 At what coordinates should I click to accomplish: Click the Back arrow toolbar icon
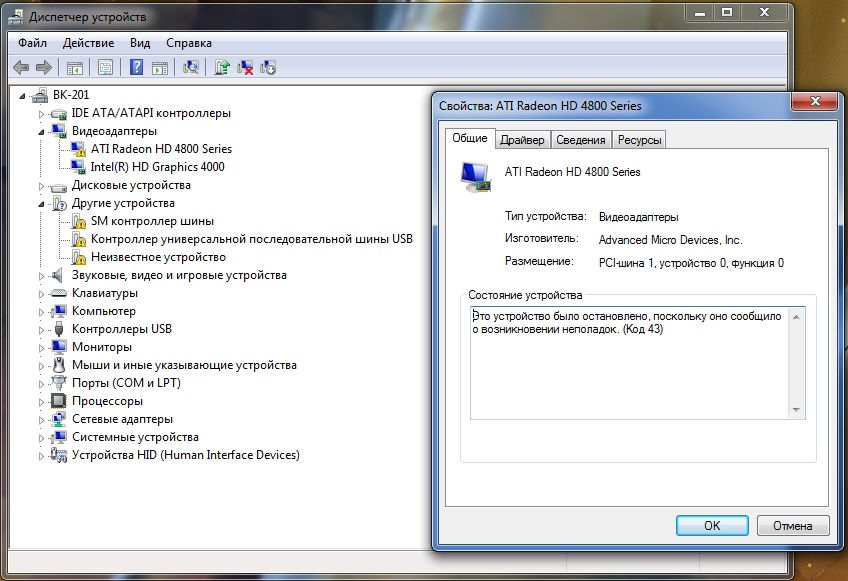21,68
